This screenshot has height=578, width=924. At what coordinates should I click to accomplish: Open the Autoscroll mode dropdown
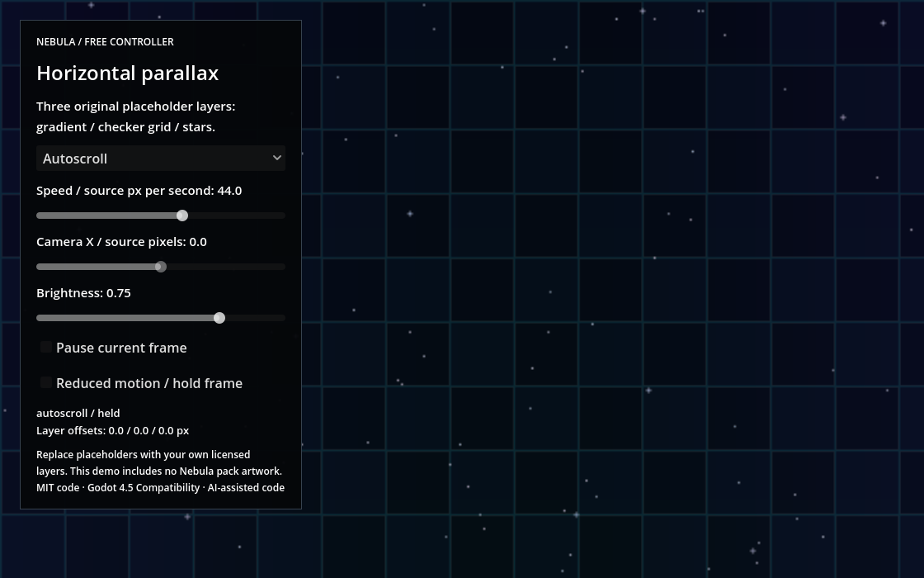(161, 158)
